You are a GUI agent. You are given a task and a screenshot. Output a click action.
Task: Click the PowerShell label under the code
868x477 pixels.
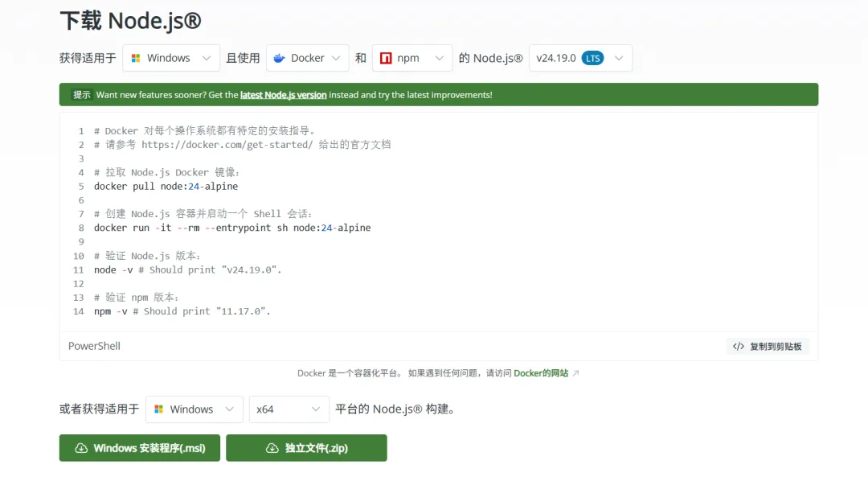[94, 346]
